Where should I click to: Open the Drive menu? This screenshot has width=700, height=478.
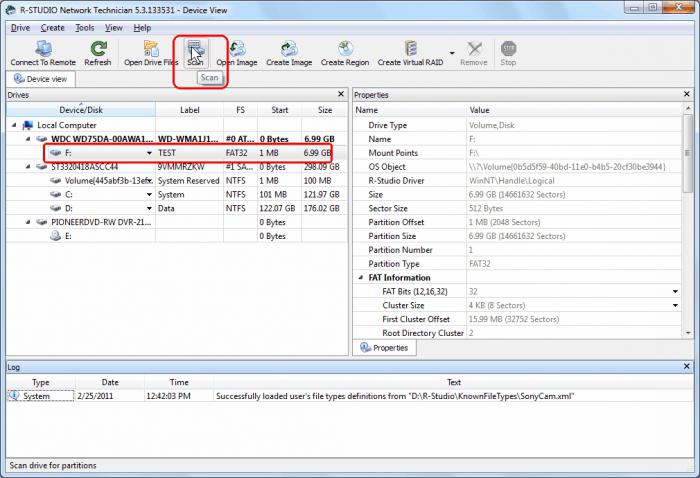[21, 28]
